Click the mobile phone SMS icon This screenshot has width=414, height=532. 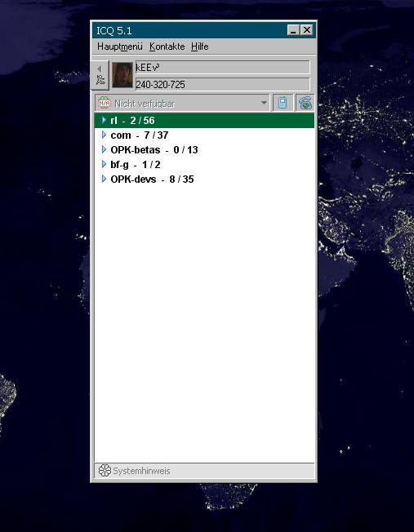click(283, 103)
